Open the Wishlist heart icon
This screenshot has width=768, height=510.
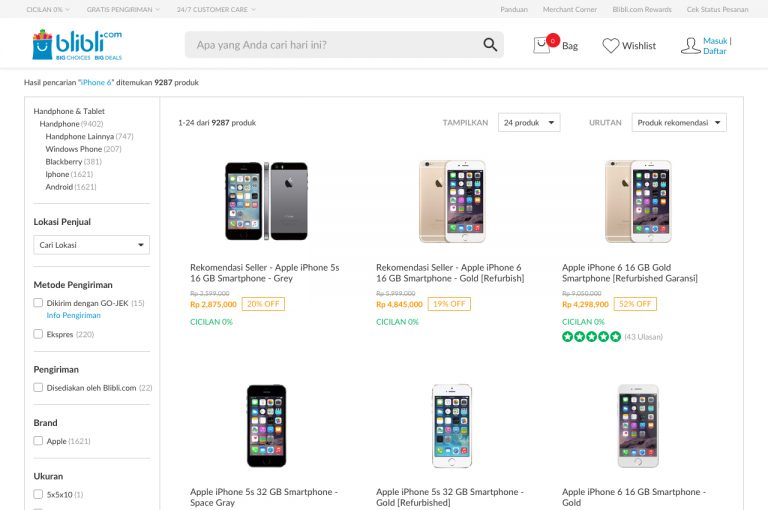[x=611, y=46]
